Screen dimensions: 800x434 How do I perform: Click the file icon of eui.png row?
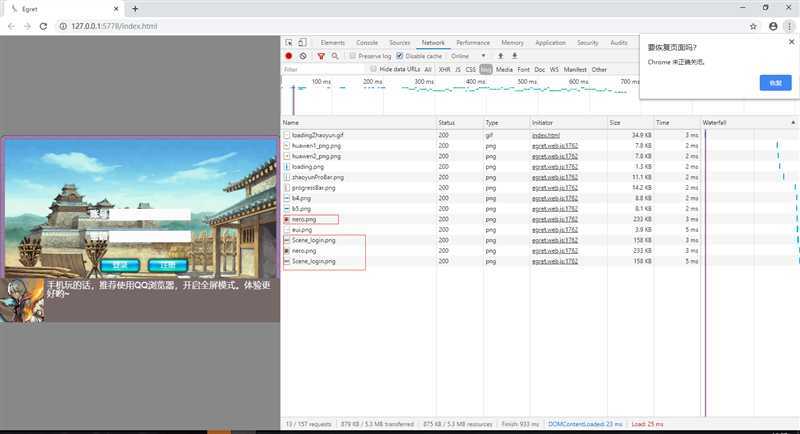(287, 230)
